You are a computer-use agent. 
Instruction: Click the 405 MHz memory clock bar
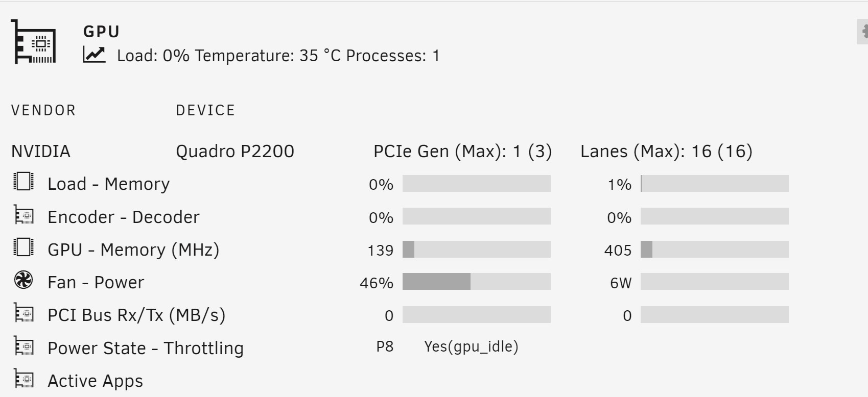[x=714, y=250]
